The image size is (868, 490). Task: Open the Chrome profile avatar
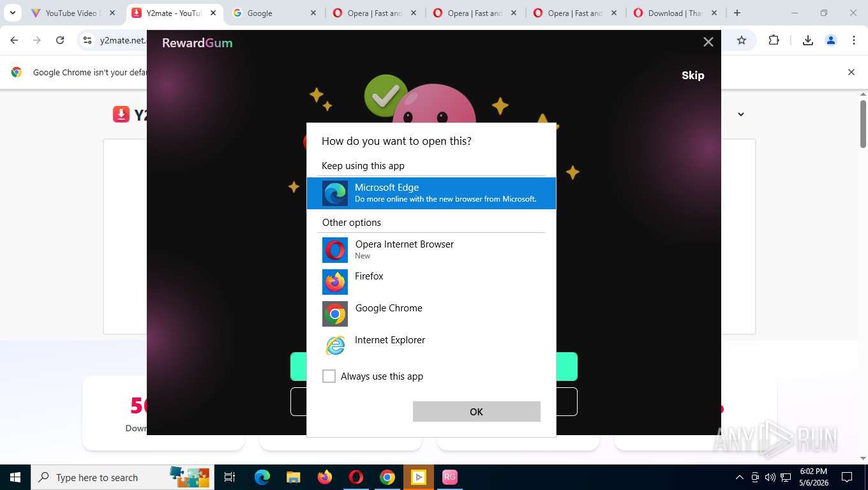pos(831,40)
